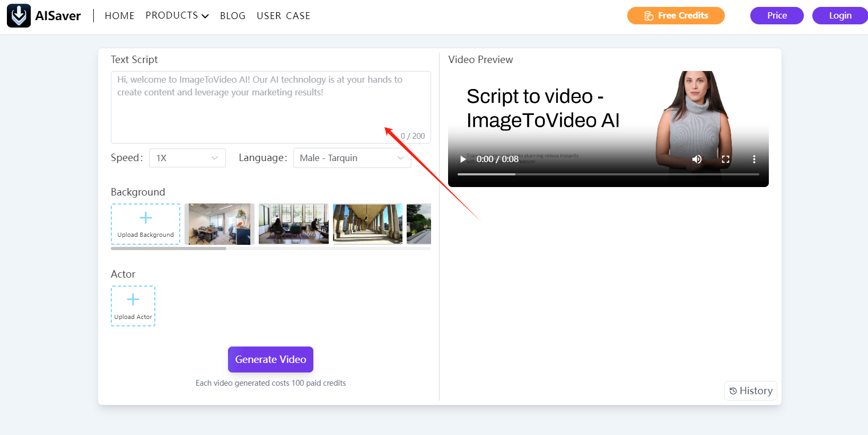This screenshot has width=868, height=435.
Task: Mute the preview video volume
Action: [697, 159]
